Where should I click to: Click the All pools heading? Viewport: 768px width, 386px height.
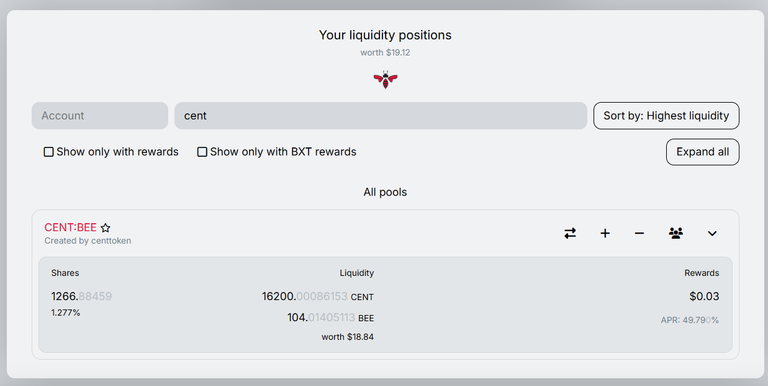point(385,192)
